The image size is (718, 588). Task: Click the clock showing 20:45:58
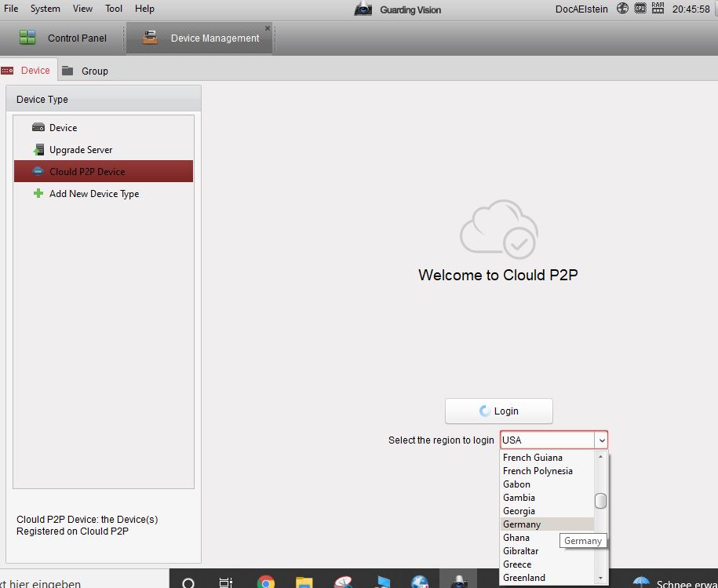pyautogui.click(x=691, y=9)
